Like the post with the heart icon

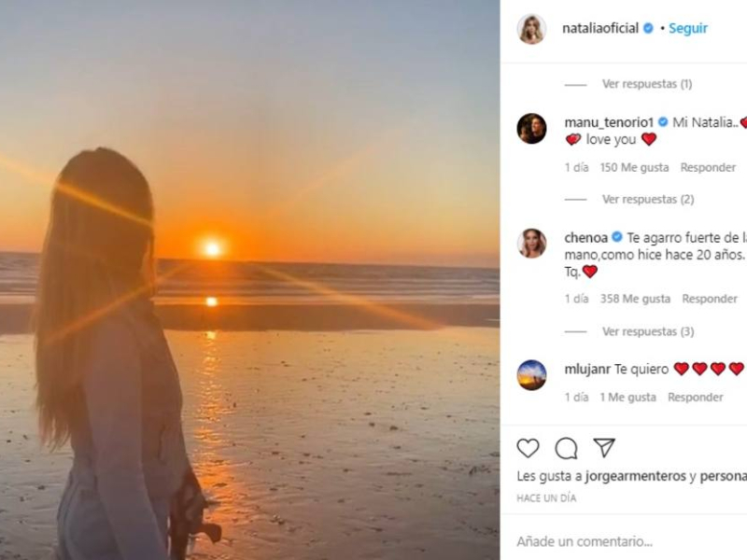529,448
